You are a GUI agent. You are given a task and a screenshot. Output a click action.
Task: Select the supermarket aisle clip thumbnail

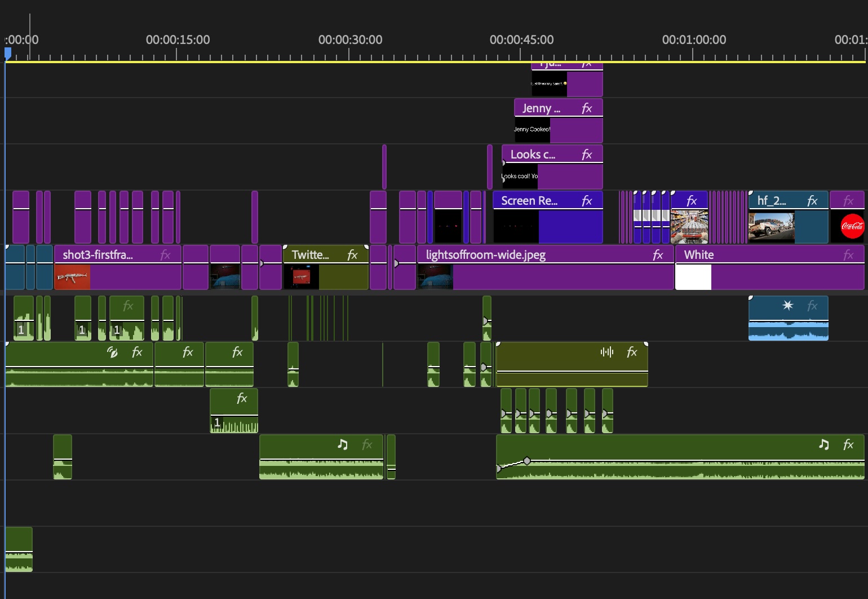pos(689,226)
